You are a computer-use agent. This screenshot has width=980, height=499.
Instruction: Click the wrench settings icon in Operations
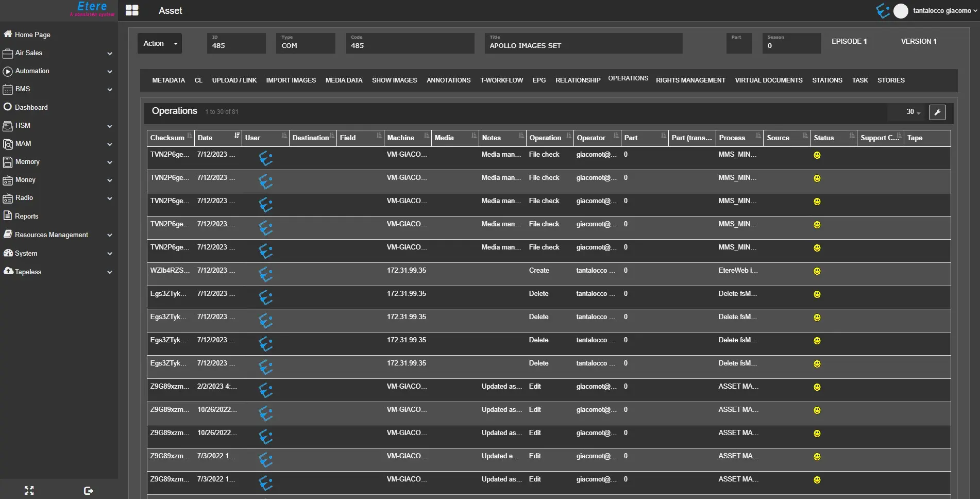pos(937,112)
